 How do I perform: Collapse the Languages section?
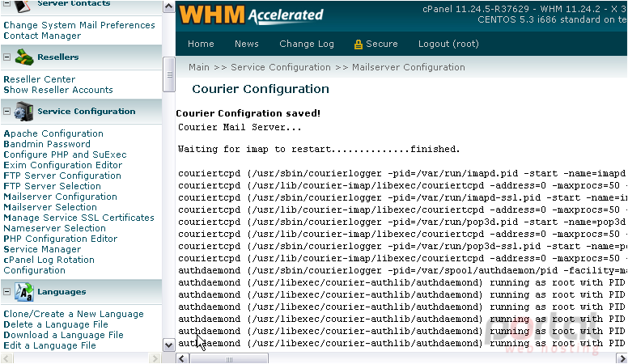click(x=6, y=292)
